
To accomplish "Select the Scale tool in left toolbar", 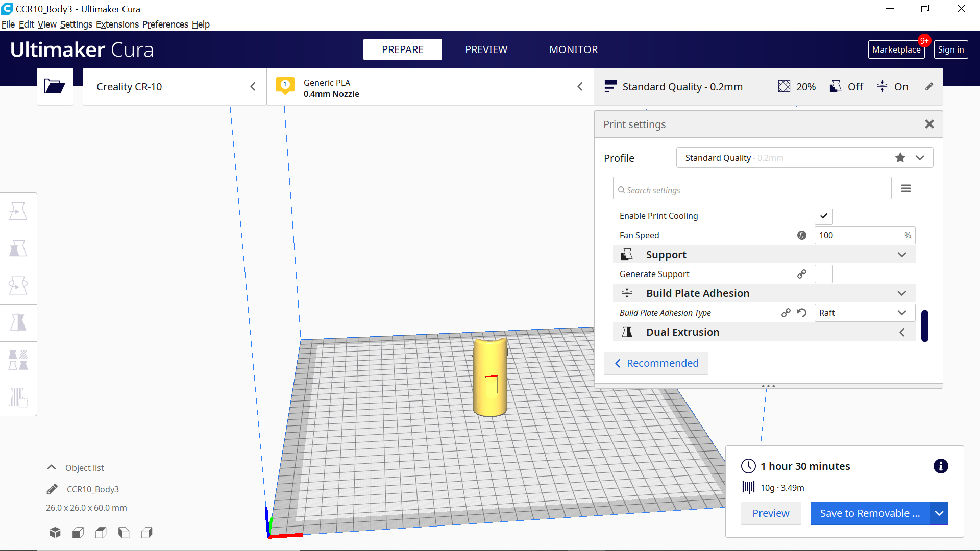I will pyautogui.click(x=18, y=248).
